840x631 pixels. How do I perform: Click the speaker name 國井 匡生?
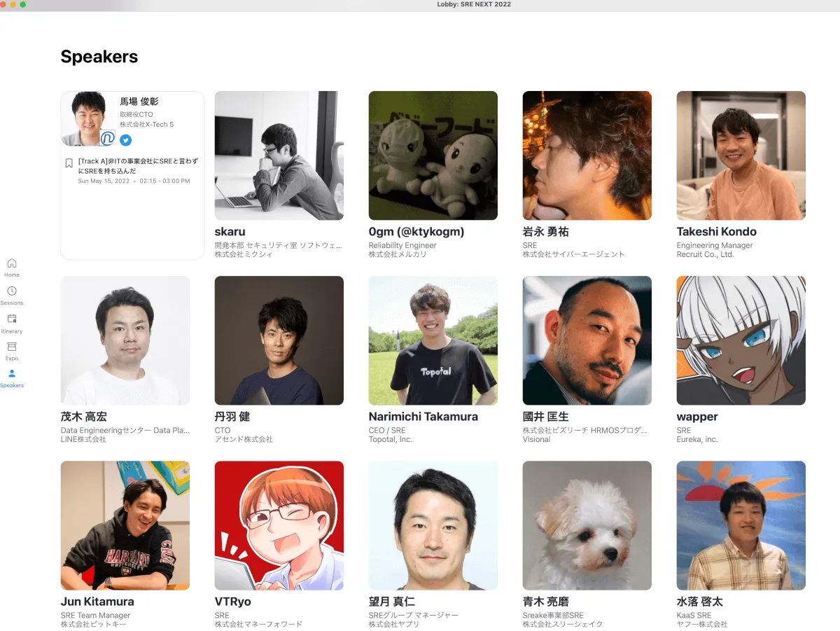coord(547,417)
